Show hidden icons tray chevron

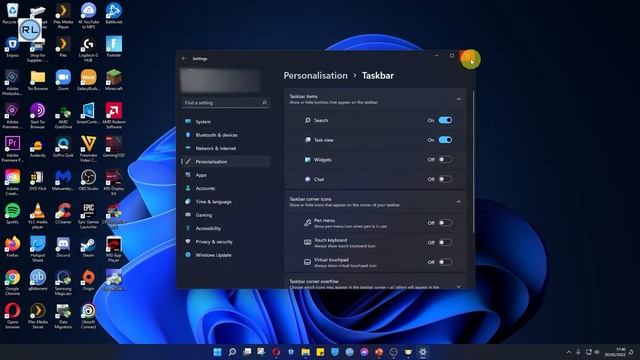(568, 352)
